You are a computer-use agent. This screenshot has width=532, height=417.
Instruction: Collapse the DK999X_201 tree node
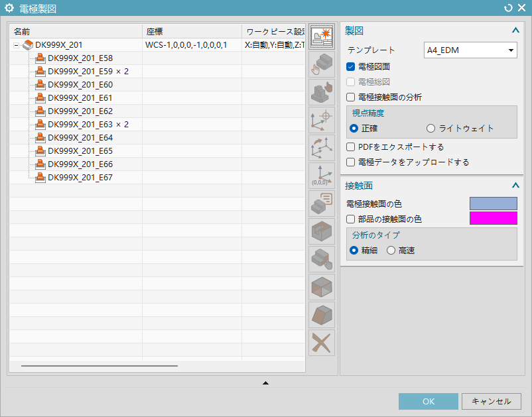click(17, 45)
